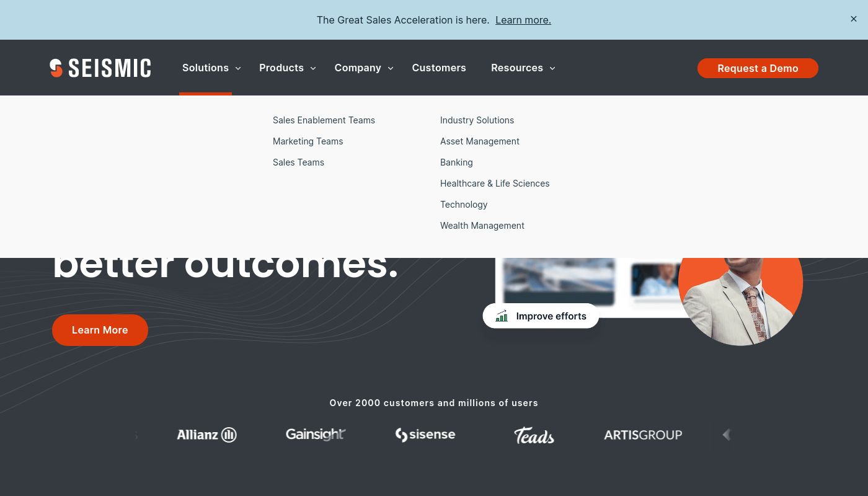Dismiss the announcement banner with the X
Viewport: 868px width, 496px height.
click(854, 19)
